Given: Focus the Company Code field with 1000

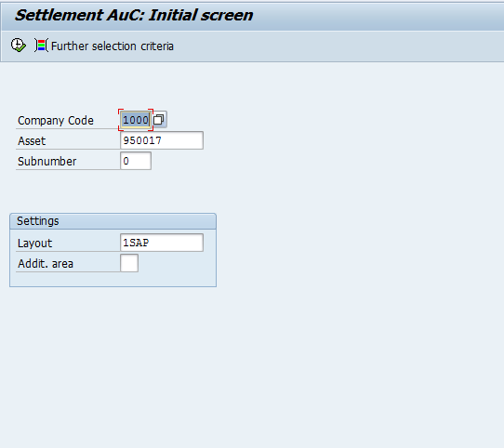Looking at the screenshot, I should [x=136, y=120].
